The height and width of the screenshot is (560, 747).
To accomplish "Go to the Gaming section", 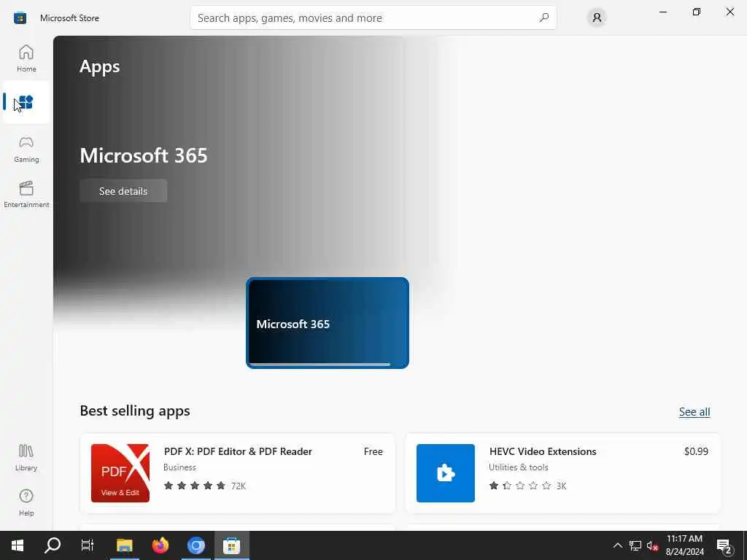I will click(x=26, y=149).
